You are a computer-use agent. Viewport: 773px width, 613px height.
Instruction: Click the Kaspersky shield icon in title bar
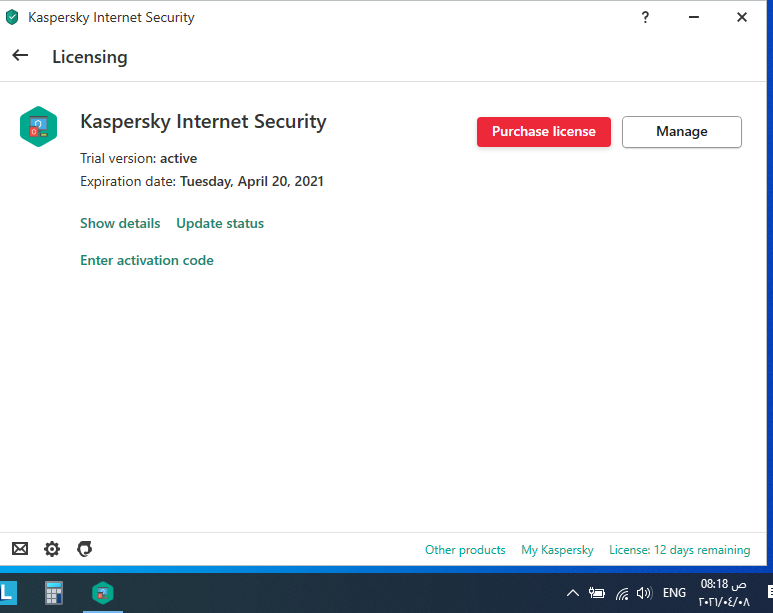(x=12, y=17)
